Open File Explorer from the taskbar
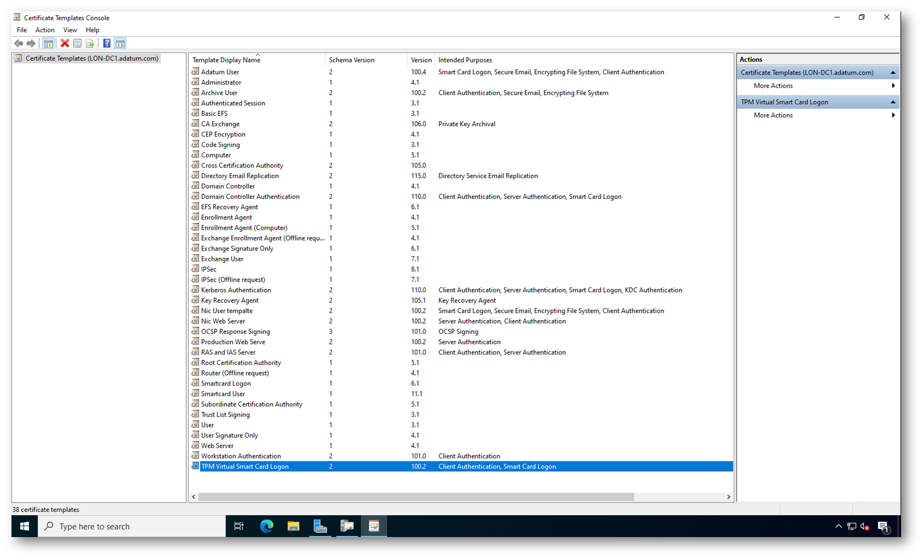The width and height of the screenshot is (924, 560). click(x=293, y=526)
